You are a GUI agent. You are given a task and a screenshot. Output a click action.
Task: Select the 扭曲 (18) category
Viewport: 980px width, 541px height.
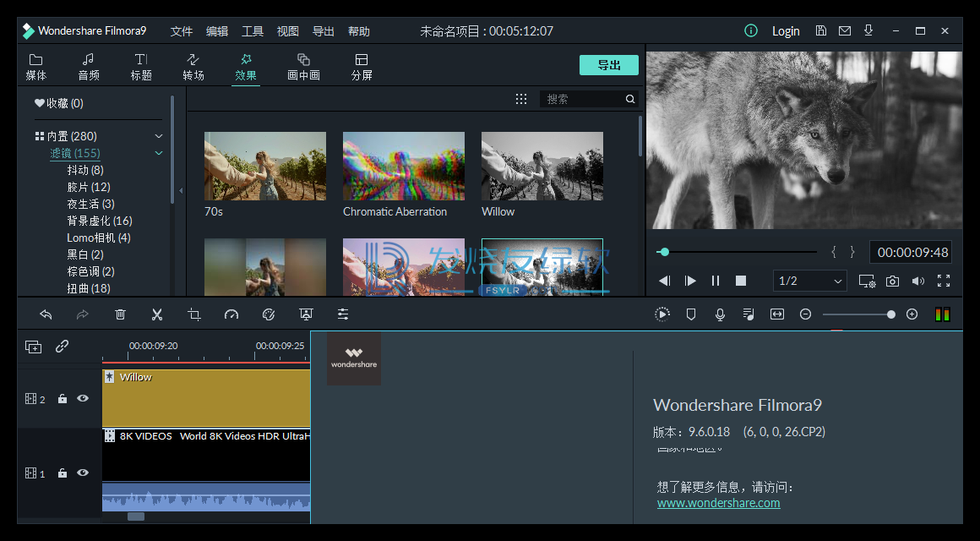(x=88, y=288)
